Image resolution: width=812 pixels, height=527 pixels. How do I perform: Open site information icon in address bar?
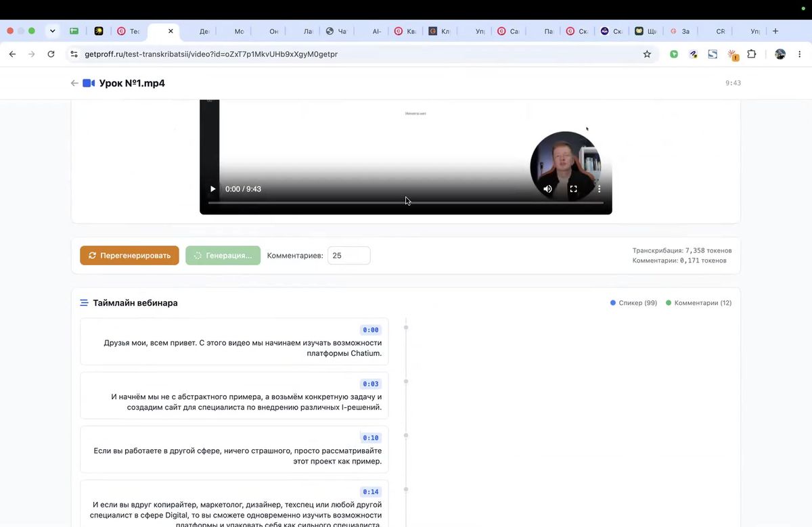[74, 54]
